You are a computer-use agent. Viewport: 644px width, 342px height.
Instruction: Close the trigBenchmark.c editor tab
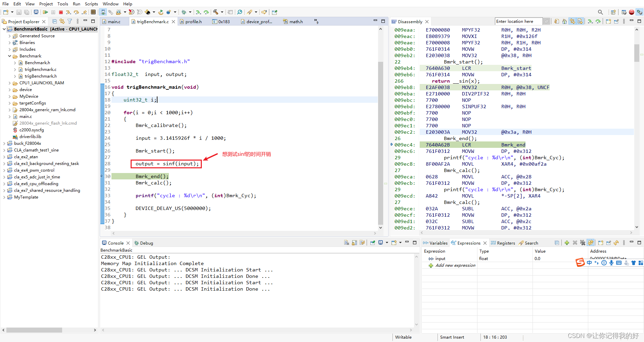point(173,22)
